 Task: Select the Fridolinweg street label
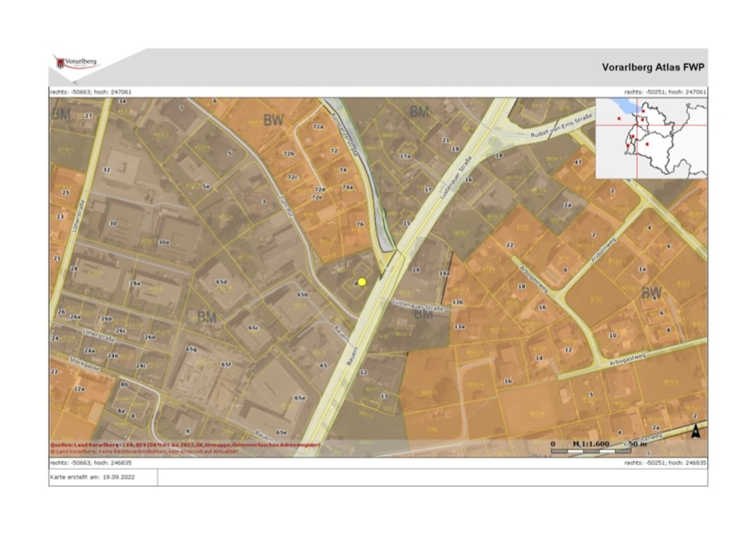(x=604, y=250)
